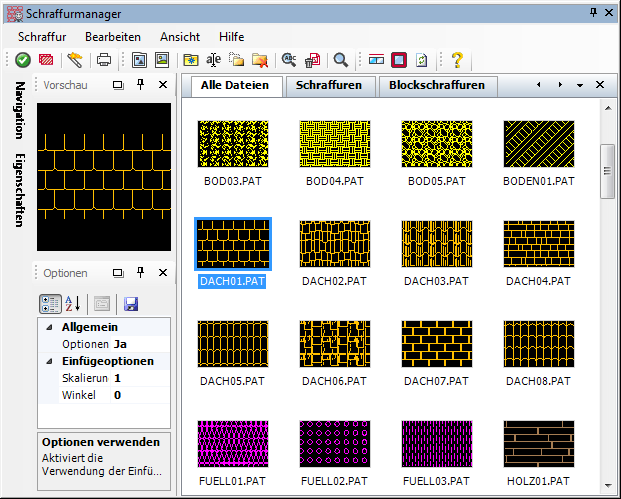Sort options alphabetically with the A-Z icon
This screenshot has width=621, height=499.
point(73,304)
